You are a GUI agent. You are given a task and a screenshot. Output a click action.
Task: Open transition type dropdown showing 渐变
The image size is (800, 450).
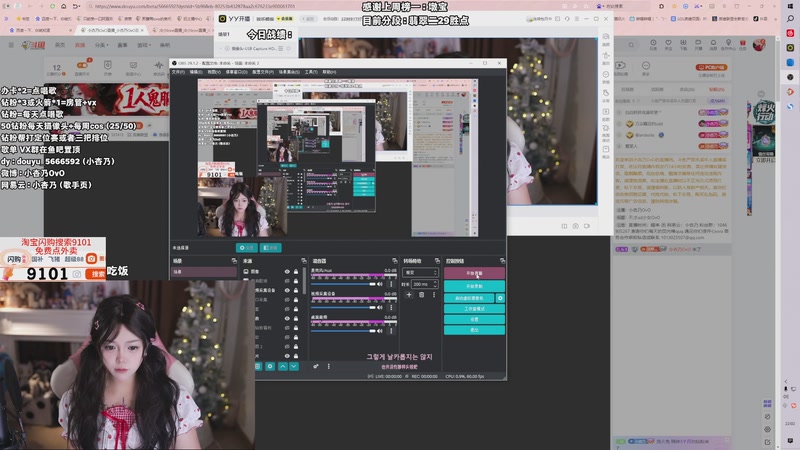420,272
